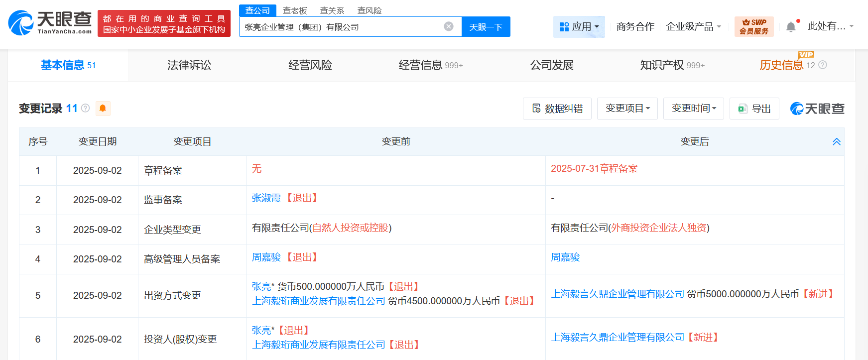Click the orange alert bell subscribe icon
Viewport: 868px width, 360px height.
click(x=103, y=108)
